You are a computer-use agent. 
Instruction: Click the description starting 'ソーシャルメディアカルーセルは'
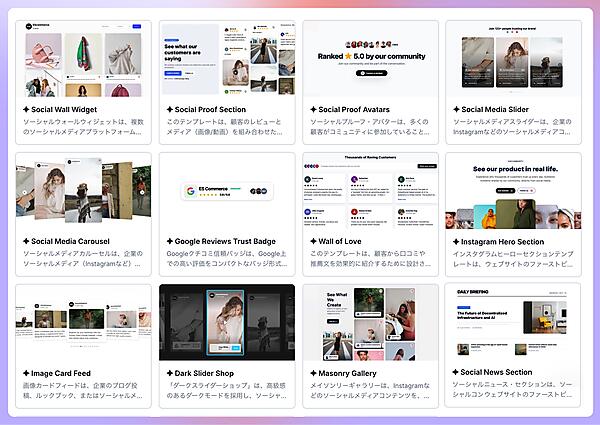(x=83, y=259)
